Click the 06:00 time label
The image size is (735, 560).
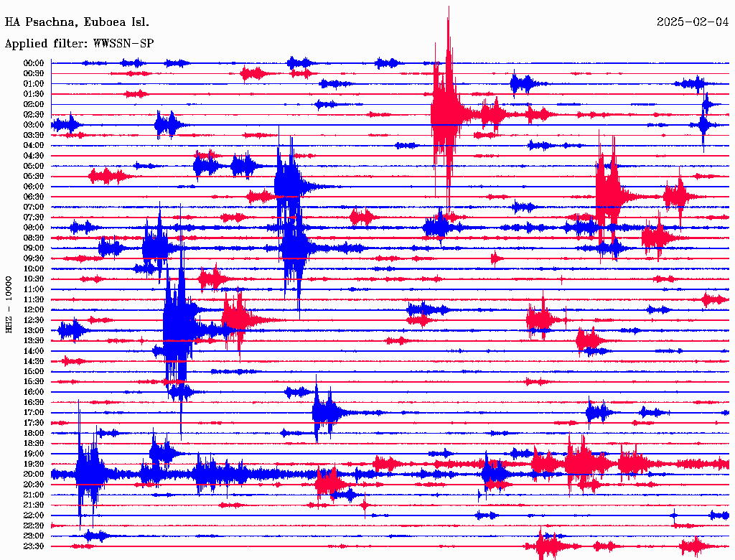pos(34,186)
